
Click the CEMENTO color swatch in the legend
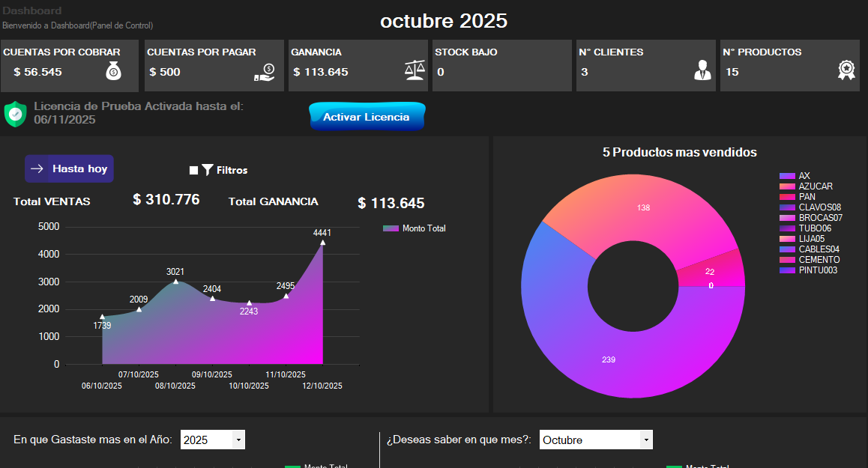coord(787,259)
